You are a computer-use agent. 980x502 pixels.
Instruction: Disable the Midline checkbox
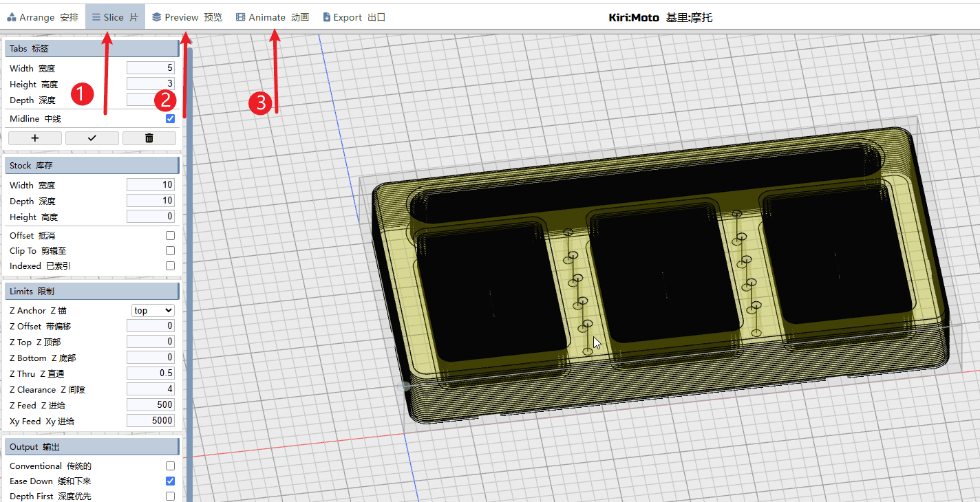(170, 119)
